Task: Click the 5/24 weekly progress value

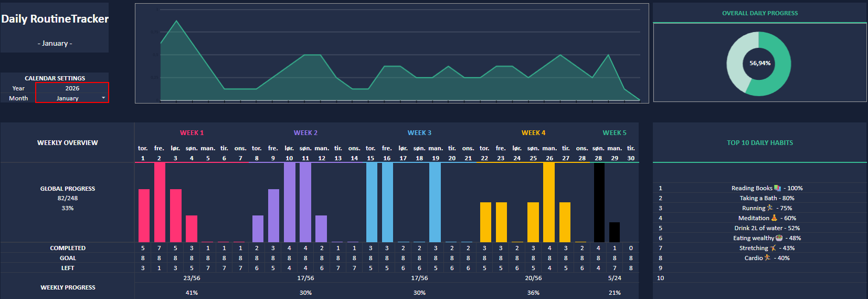Action: [x=615, y=278]
